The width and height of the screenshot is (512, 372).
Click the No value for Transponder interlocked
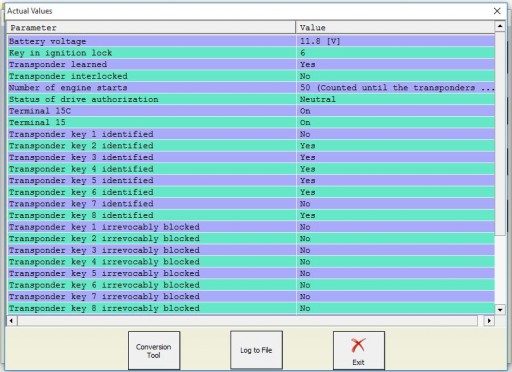click(x=305, y=76)
